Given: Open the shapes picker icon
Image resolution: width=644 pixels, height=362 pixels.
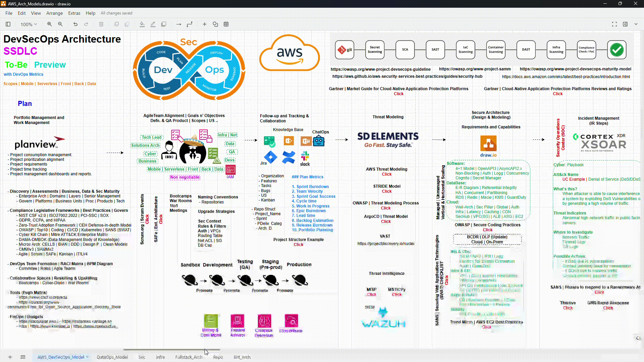Looking at the screenshot, I should pyautogui.click(x=215, y=24).
